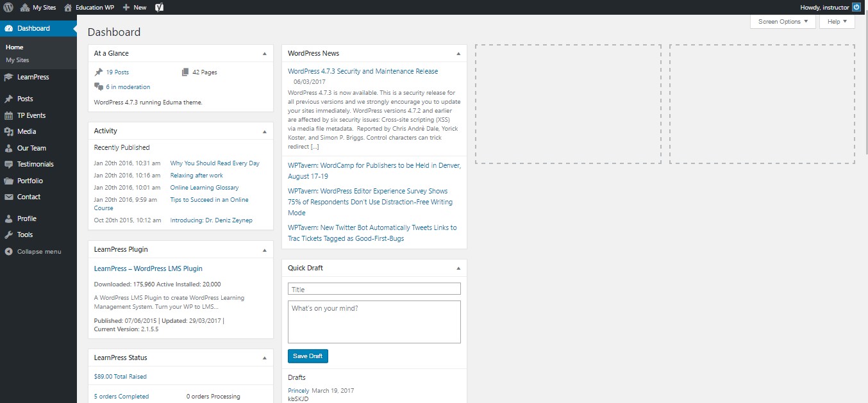Image resolution: width=868 pixels, height=403 pixels.
Task: Open the New content menu
Action: (x=135, y=7)
